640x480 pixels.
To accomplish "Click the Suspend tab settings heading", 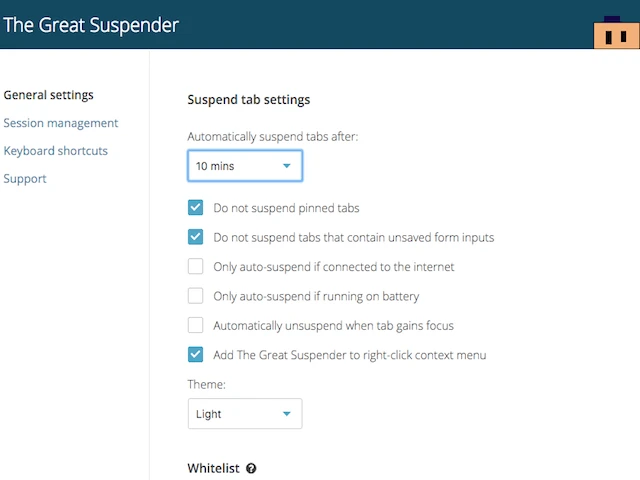I will 248,100.
